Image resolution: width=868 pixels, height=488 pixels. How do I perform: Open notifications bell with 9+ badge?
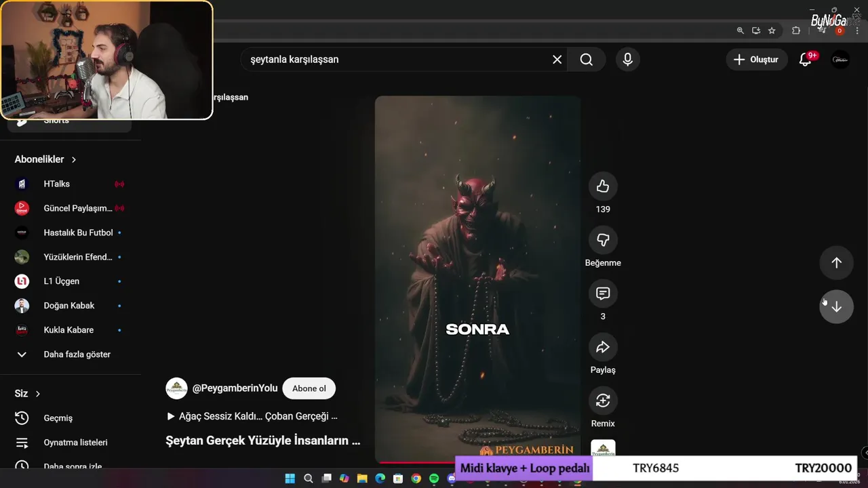pos(806,60)
